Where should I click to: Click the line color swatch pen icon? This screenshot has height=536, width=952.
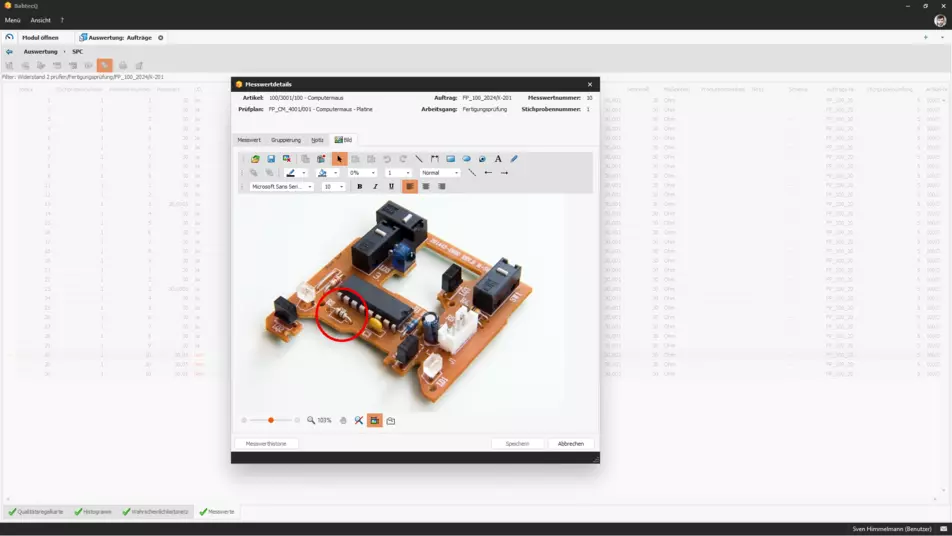click(x=291, y=173)
